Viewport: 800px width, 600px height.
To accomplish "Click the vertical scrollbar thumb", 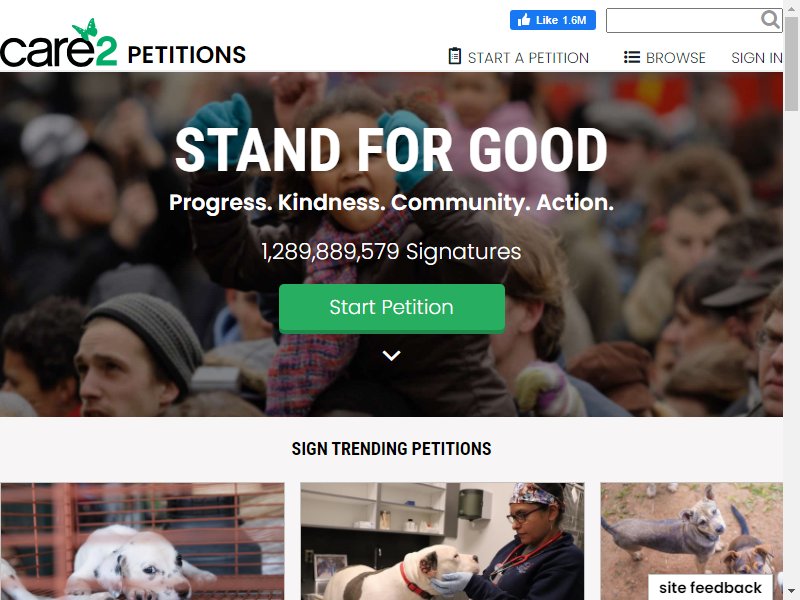I will 791,64.
